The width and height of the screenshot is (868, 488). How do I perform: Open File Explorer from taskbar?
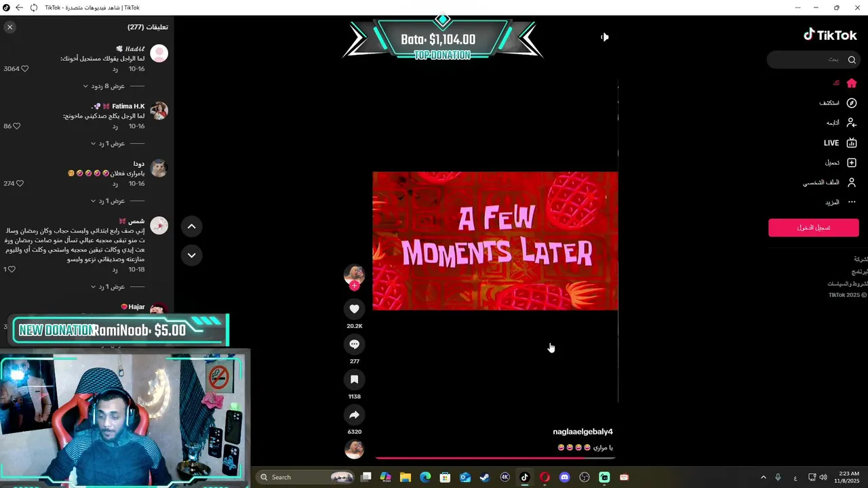click(406, 477)
